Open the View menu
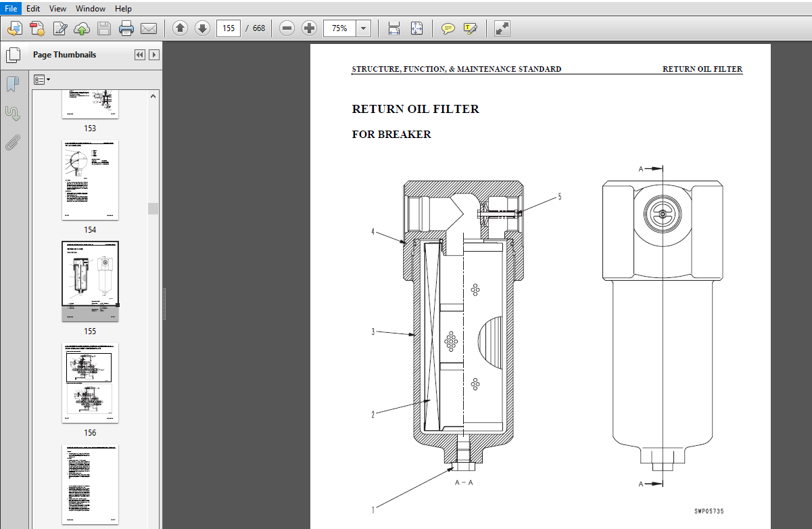 (x=58, y=9)
